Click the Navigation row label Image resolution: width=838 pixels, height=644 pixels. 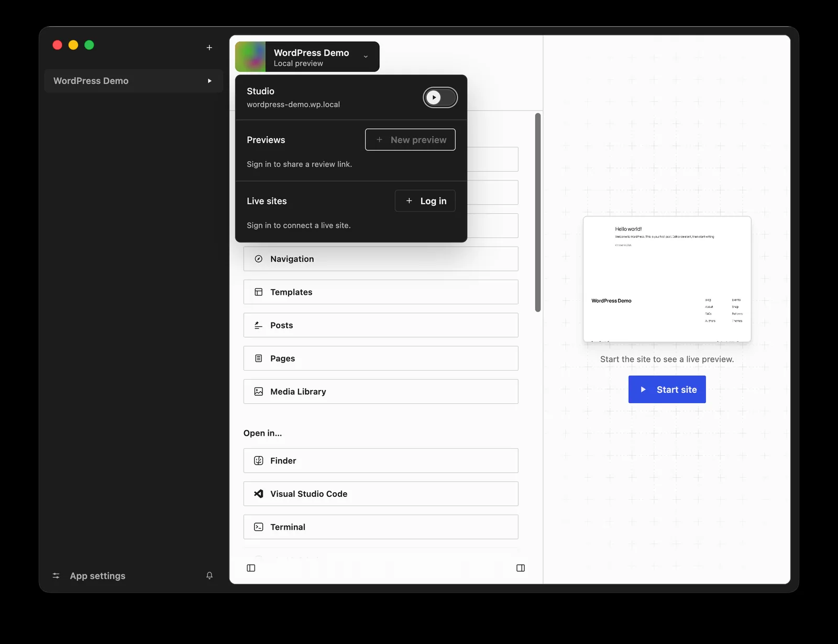coord(292,259)
